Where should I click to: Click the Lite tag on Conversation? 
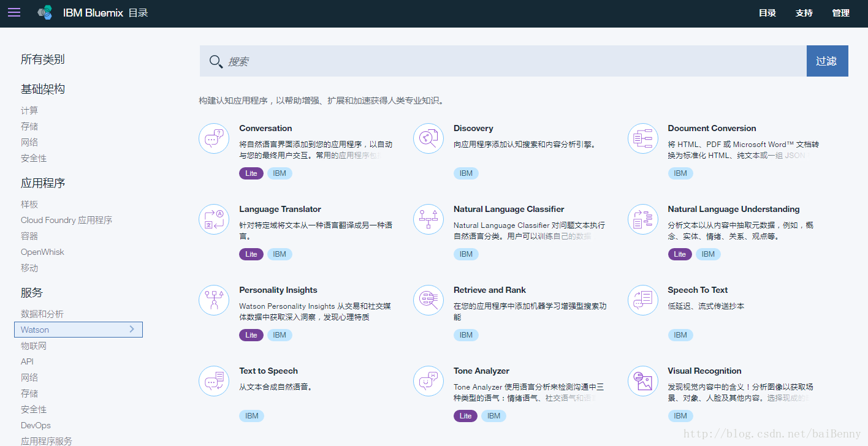coord(251,173)
